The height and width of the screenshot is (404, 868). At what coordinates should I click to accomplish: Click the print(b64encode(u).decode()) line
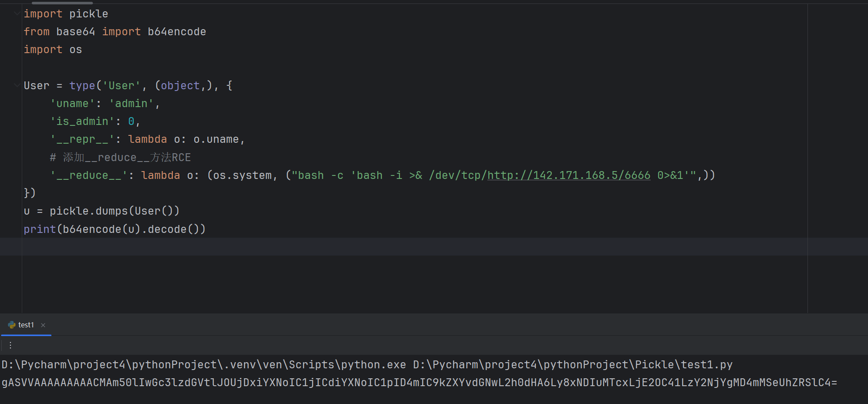[115, 229]
